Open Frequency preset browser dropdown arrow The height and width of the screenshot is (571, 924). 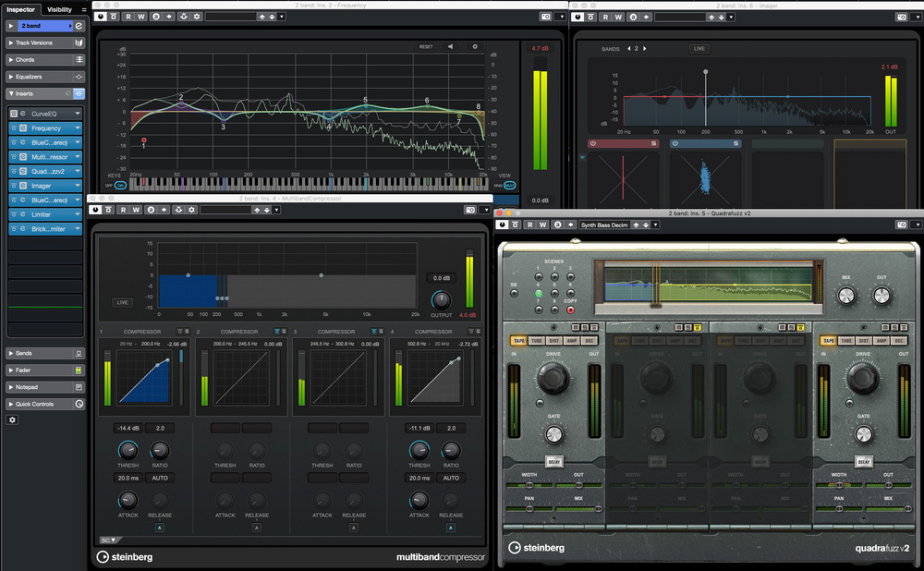pos(282,17)
